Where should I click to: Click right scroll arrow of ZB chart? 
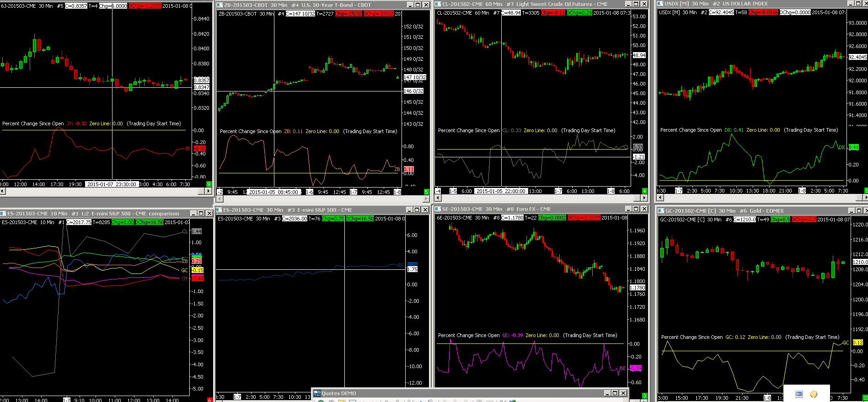coord(426,199)
